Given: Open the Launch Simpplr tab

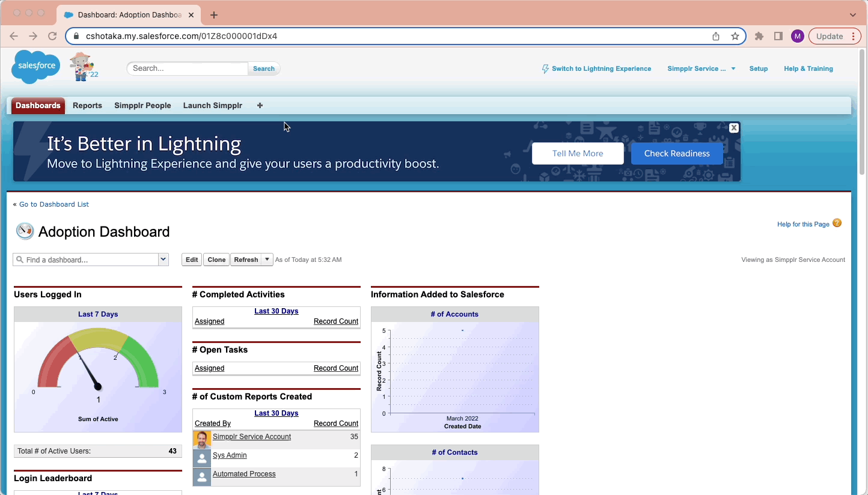Looking at the screenshot, I should (213, 106).
